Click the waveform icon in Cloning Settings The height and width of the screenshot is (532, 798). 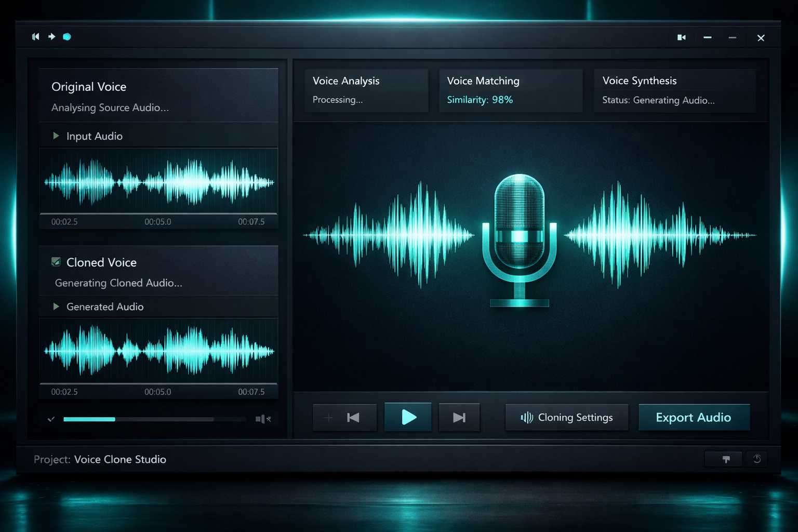click(x=527, y=418)
